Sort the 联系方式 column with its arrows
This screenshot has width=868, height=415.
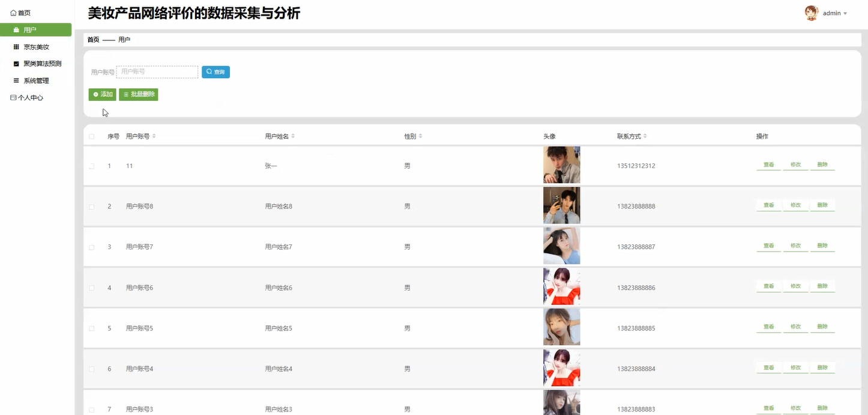[x=645, y=136]
